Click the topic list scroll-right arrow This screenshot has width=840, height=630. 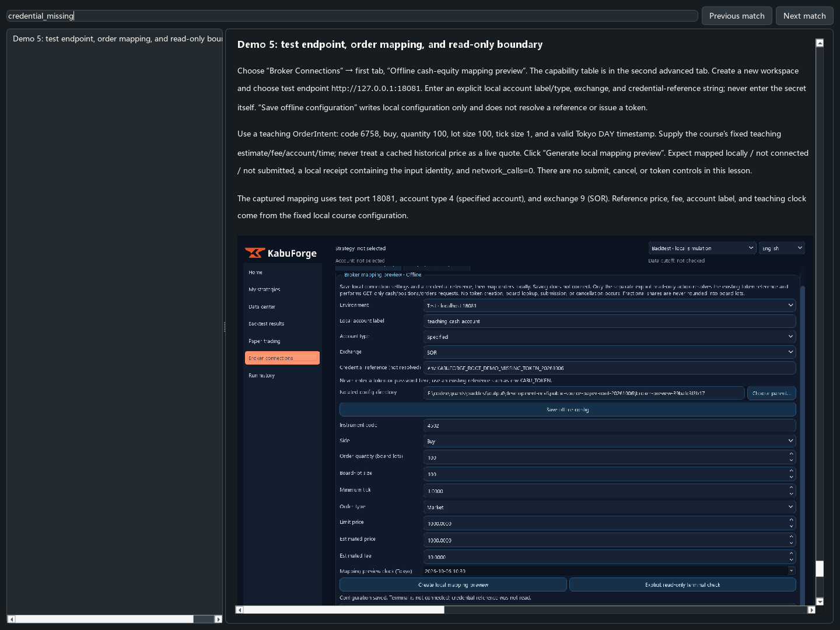tap(218, 619)
